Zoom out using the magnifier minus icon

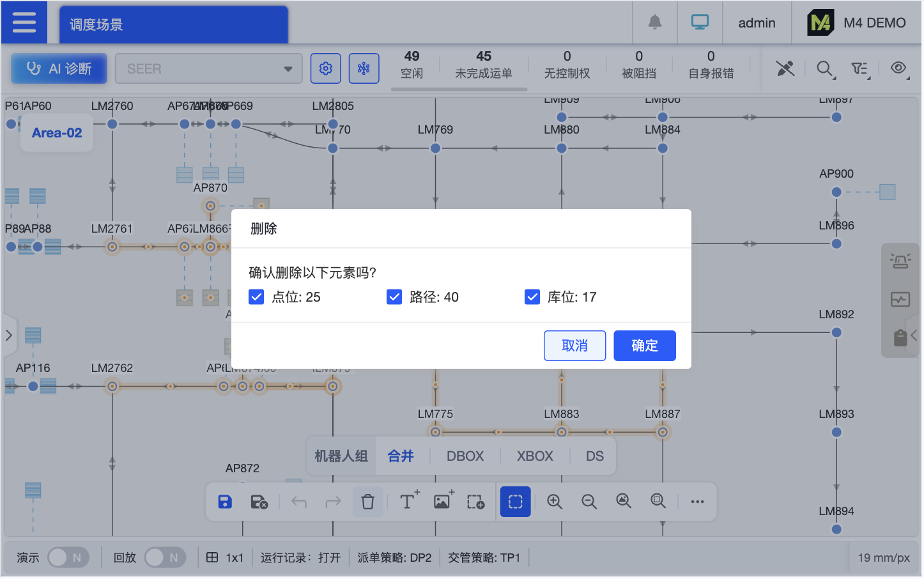pyautogui.click(x=589, y=502)
